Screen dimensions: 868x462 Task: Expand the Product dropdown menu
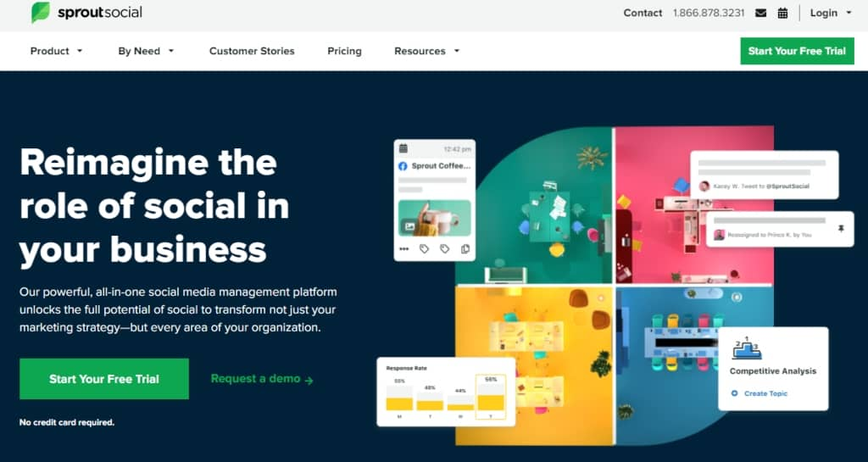(x=57, y=51)
